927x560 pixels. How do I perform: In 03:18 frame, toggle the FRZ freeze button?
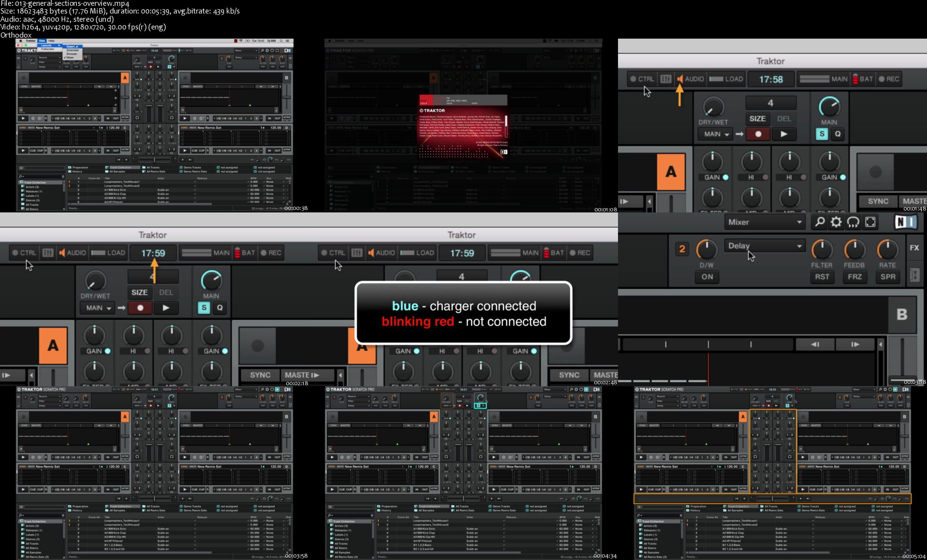click(854, 277)
